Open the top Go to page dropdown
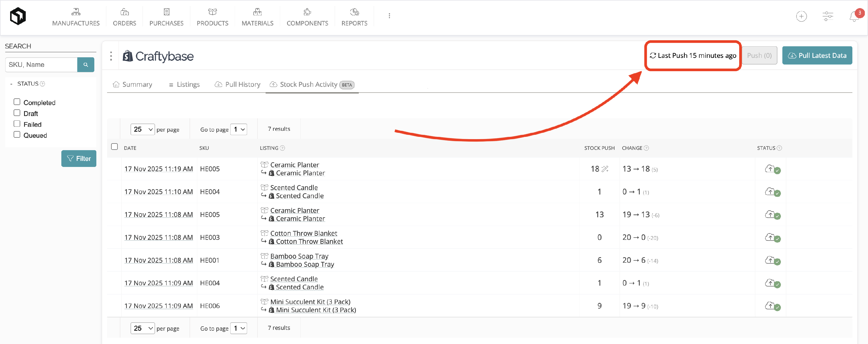 point(239,129)
